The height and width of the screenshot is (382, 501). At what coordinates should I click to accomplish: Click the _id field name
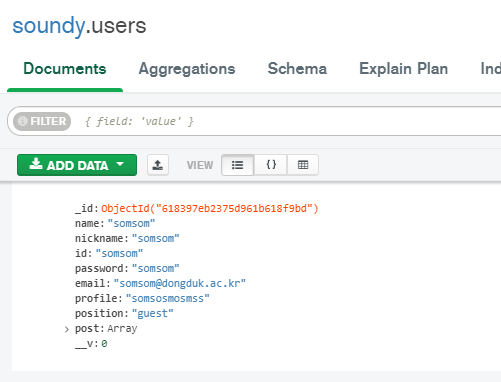click(85, 209)
